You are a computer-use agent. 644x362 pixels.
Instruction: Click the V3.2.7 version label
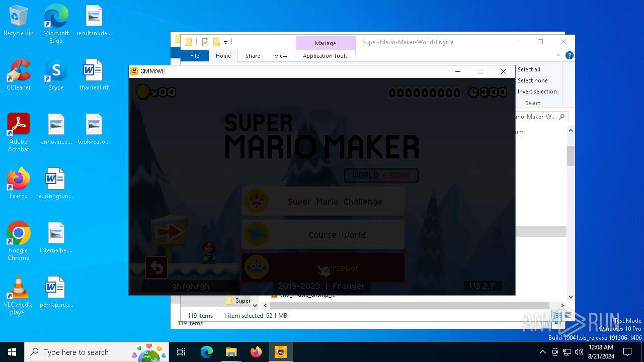pyautogui.click(x=482, y=286)
